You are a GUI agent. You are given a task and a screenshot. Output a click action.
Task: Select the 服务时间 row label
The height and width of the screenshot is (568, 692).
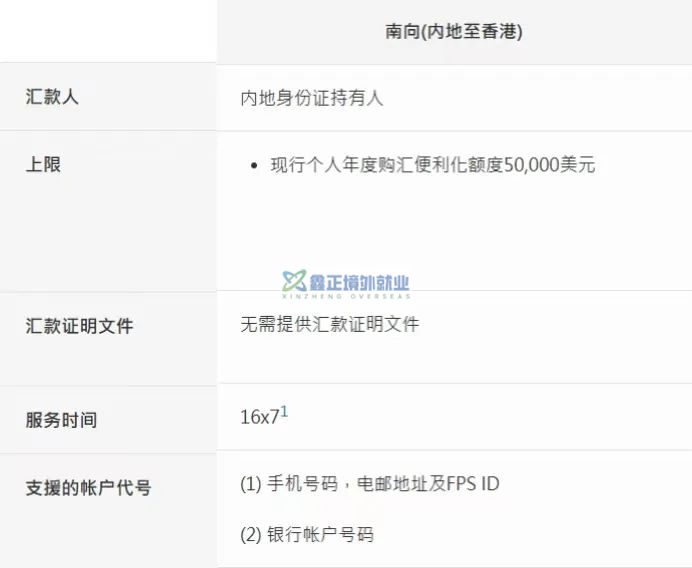[x=61, y=419]
